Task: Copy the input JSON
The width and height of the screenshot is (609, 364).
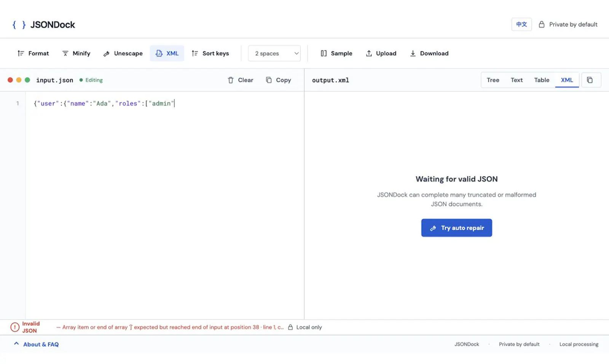Action: 278,80
